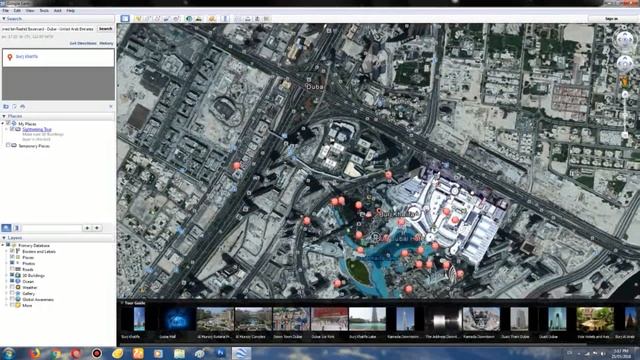
Task: Collapse the Primary Database tree node
Action: [3, 245]
